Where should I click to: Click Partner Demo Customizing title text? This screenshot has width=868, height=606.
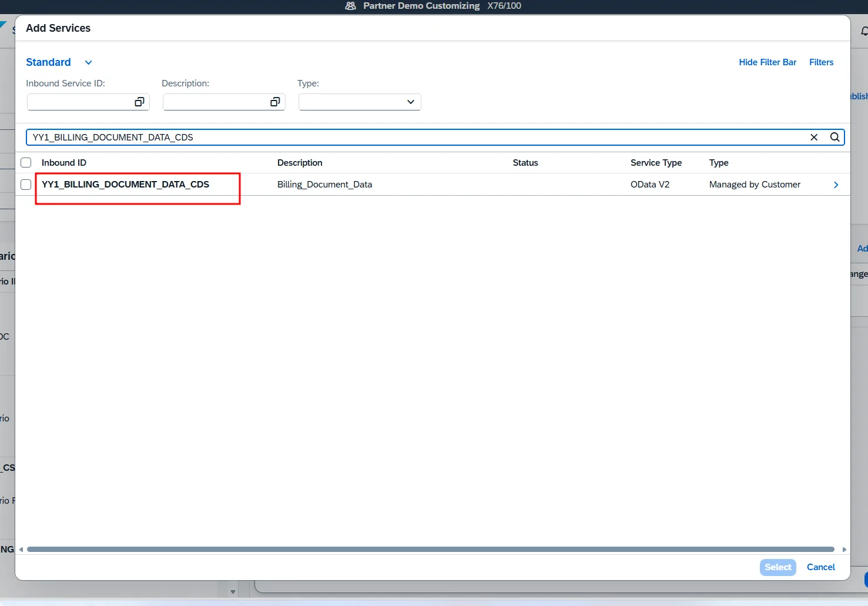point(421,6)
